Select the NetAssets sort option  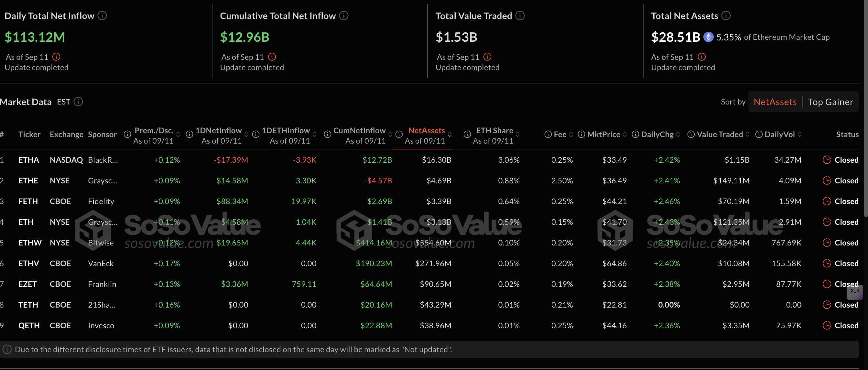(x=775, y=102)
